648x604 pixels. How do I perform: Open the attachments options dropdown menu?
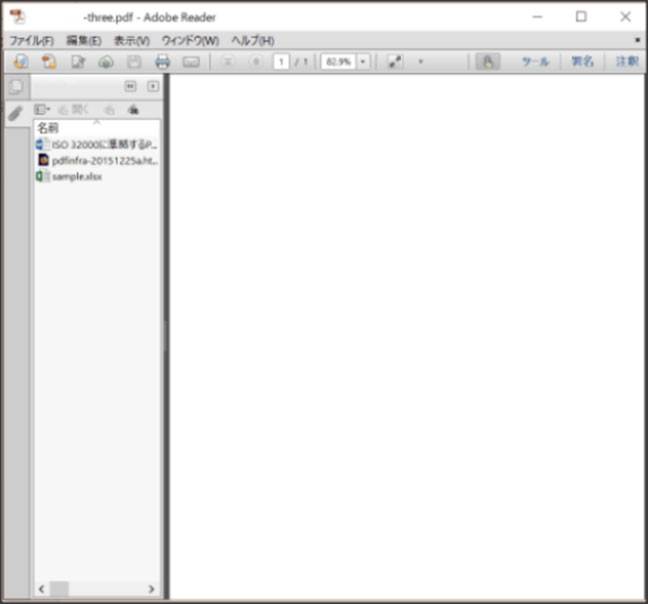click(42, 109)
